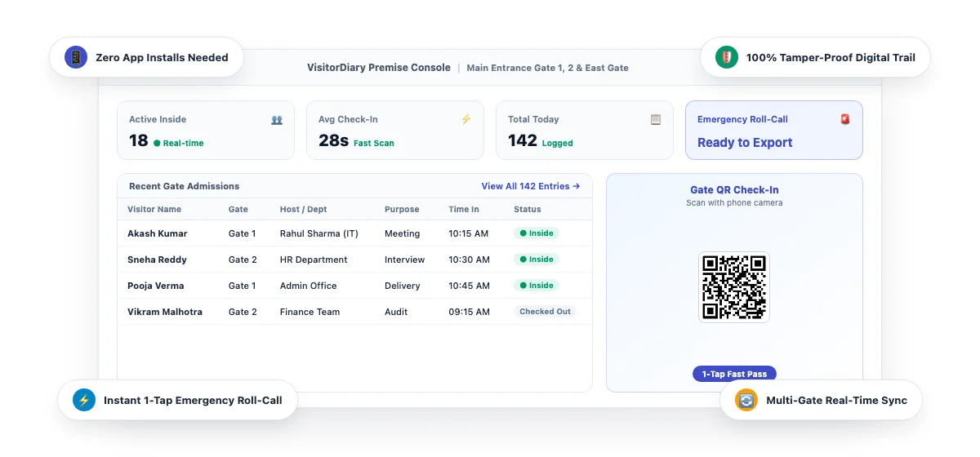The image size is (980, 457).
Task: Click the Fast Scan label
Action: coord(374,143)
